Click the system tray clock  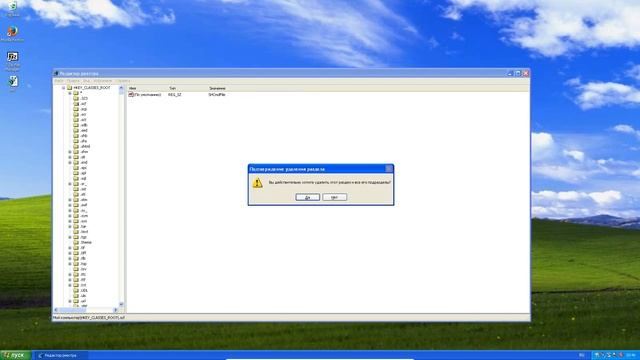pyautogui.click(x=631, y=355)
